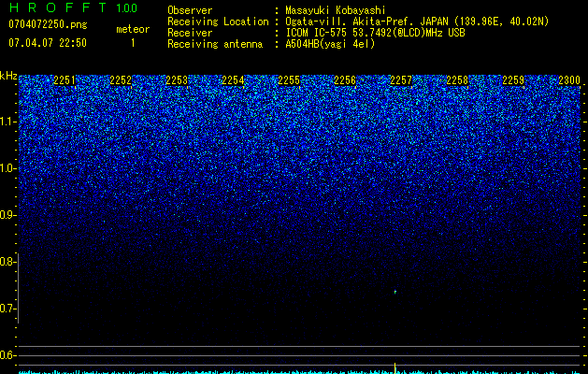The image size is (588, 374).
Task: Click the 2300 time marker
Action: click(x=569, y=80)
